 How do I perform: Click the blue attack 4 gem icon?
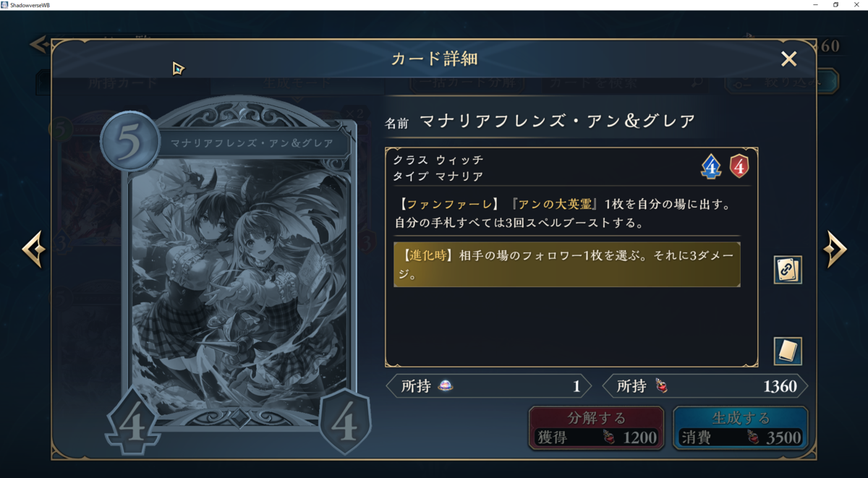[711, 166]
